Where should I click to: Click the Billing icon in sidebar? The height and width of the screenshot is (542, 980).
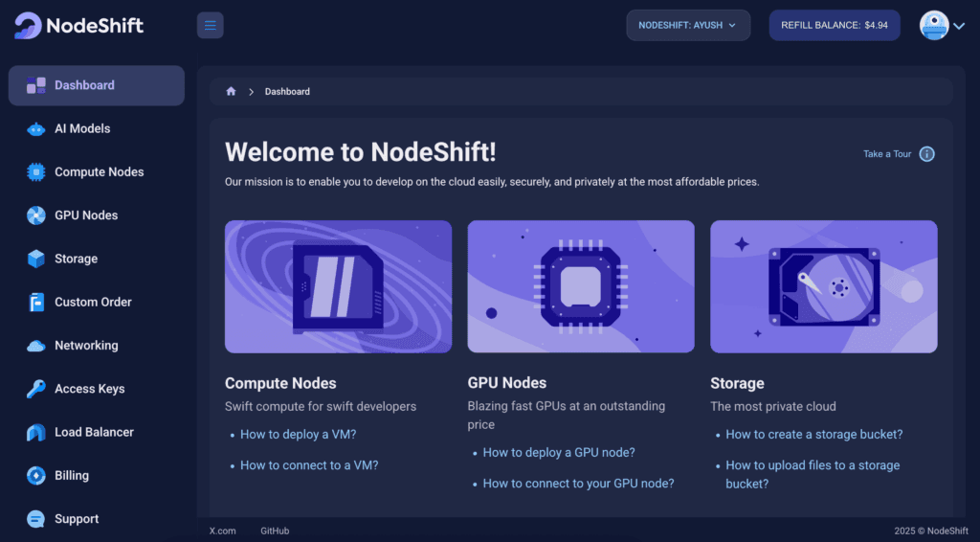(35, 476)
